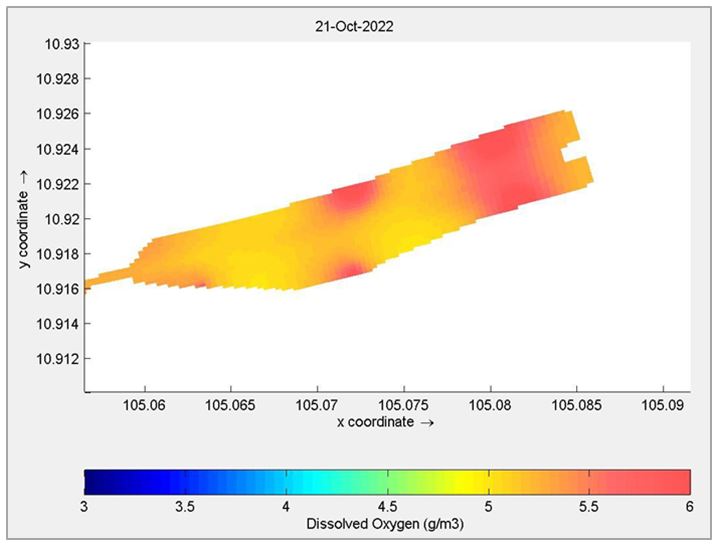
Task: Click x-axis tick label 105.07
Action: point(317,405)
